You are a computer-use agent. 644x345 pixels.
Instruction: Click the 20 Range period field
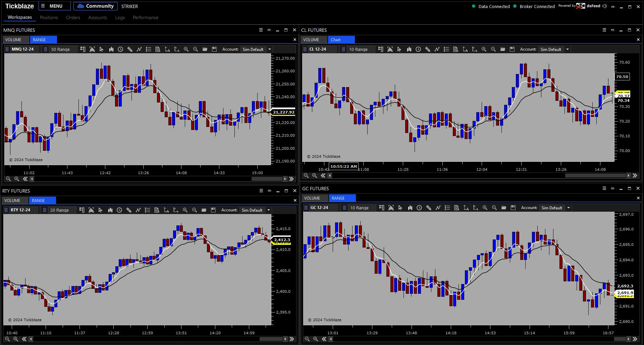click(62, 210)
